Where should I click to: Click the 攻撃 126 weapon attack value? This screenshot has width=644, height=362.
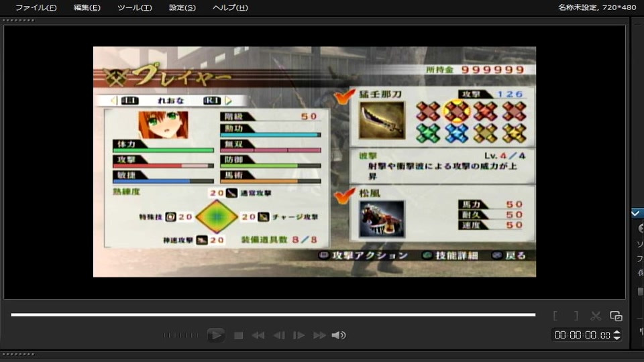(x=492, y=94)
